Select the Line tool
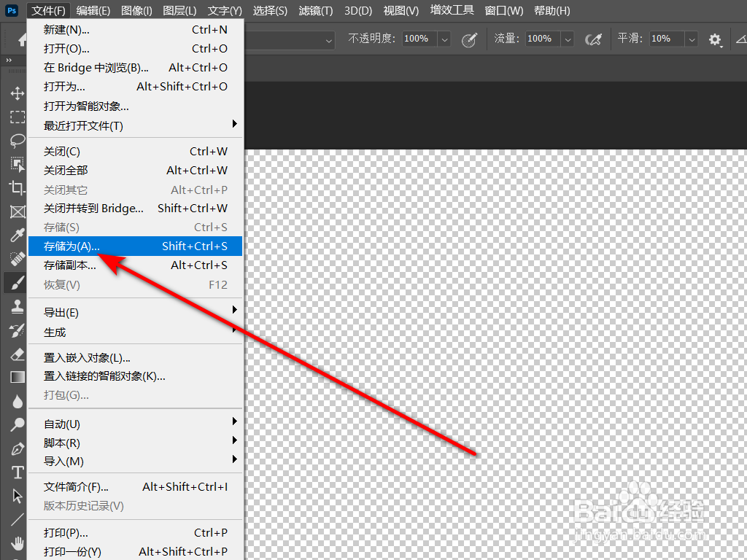Screen dimensions: 747x560 coord(18,519)
